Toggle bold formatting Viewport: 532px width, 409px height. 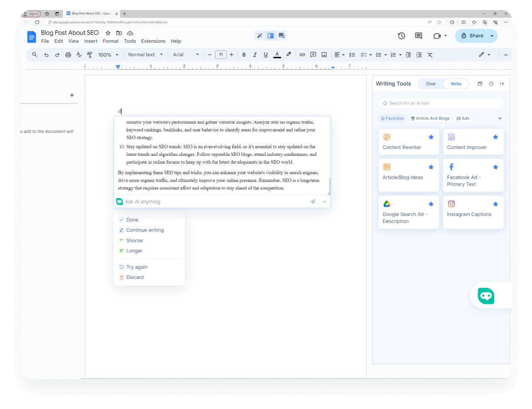[244, 54]
